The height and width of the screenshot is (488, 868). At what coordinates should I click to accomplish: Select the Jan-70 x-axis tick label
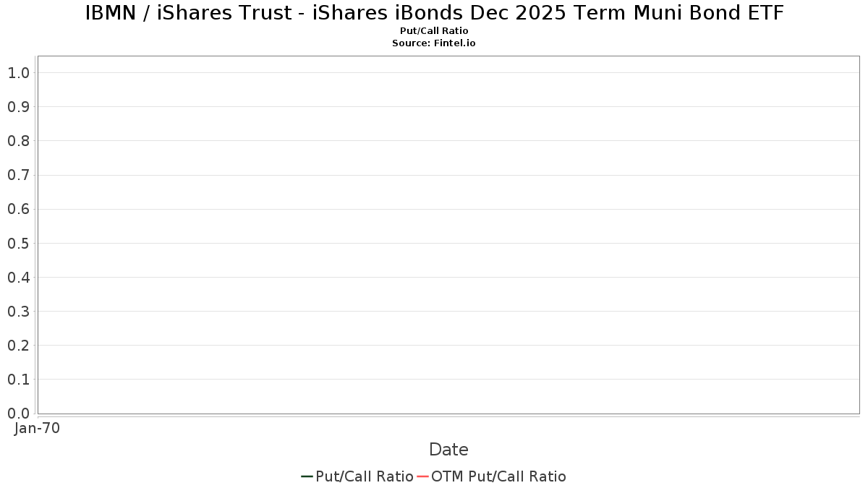point(37,428)
